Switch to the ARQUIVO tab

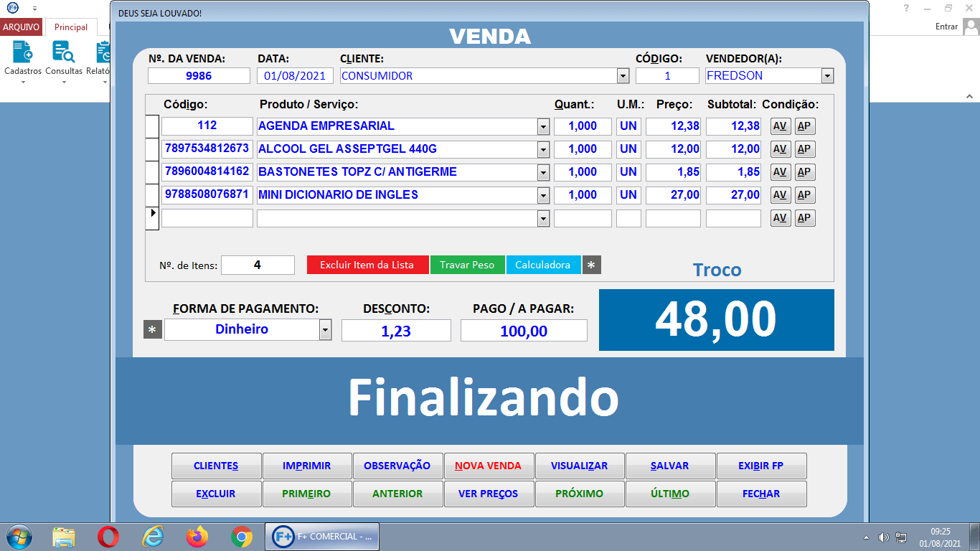[x=21, y=27]
